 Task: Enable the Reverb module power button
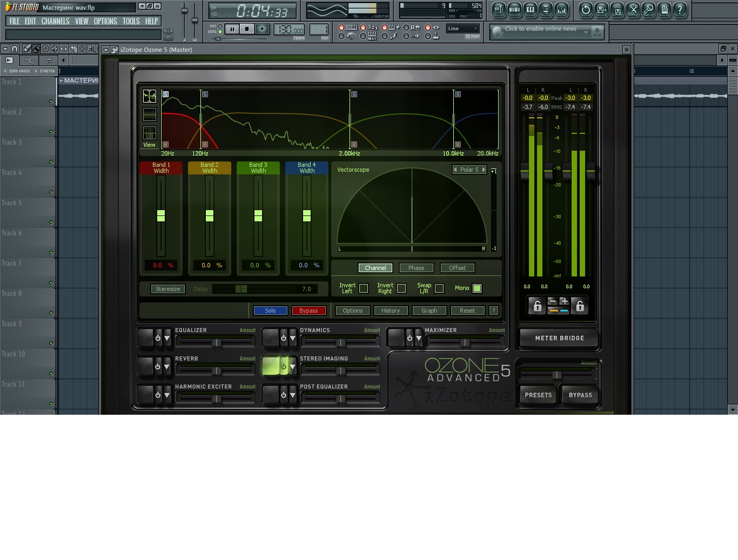tap(158, 366)
